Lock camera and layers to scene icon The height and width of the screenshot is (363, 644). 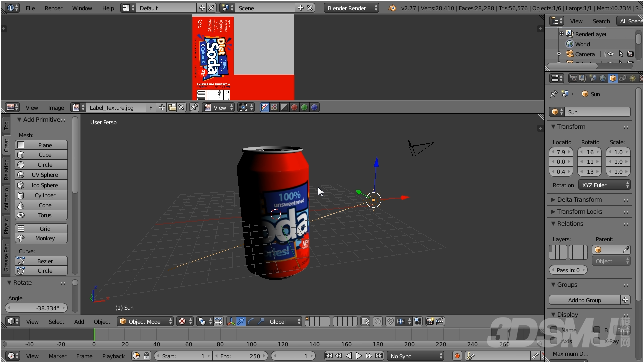point(365,321)
